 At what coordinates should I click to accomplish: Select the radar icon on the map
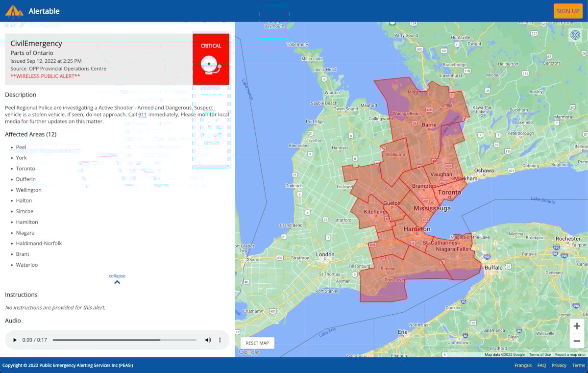(x=575, y=35)
